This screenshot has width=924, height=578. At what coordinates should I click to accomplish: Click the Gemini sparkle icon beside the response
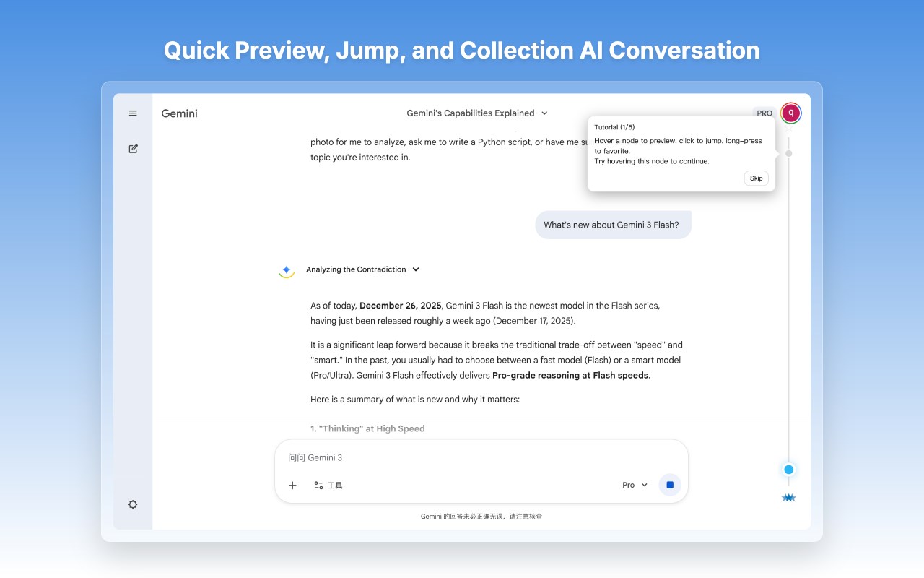286,270
